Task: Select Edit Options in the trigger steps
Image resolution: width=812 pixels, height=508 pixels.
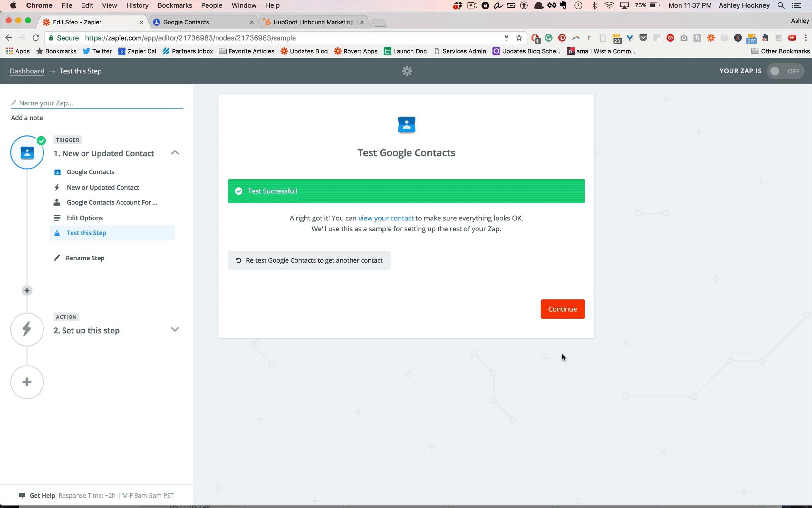Action: pyautogui.click(x=85, y=218)
